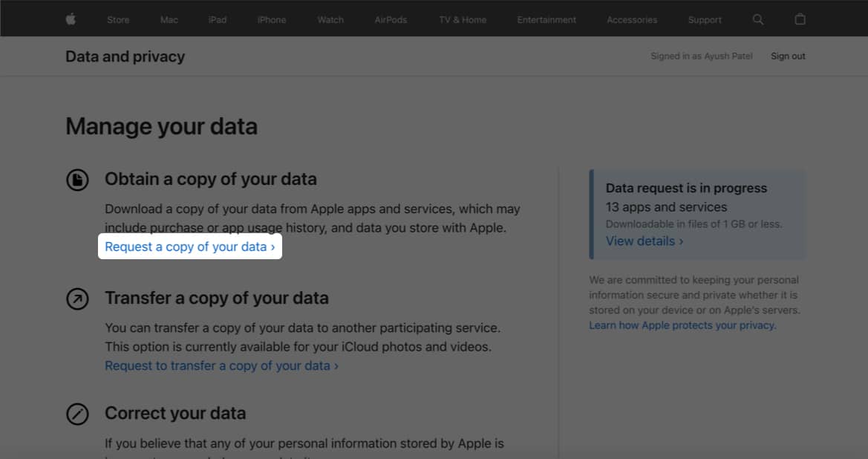Click Downloadable in files of 1 GB text
The image size is (868, 459).
[694, 224]
